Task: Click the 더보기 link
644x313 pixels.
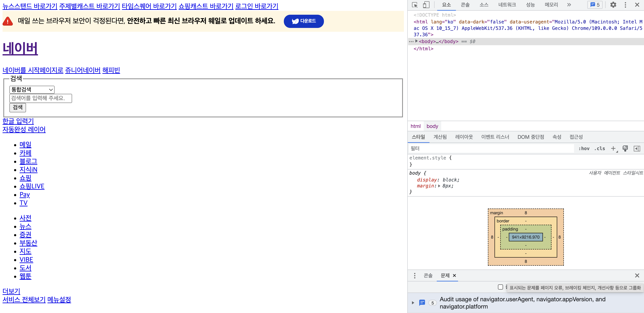Action: [11, 291]
